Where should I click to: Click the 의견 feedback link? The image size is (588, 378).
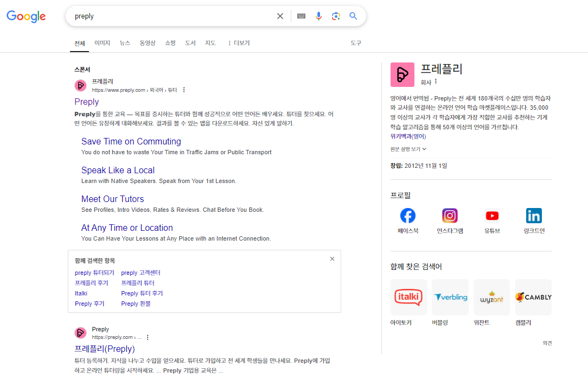point(547,343)
